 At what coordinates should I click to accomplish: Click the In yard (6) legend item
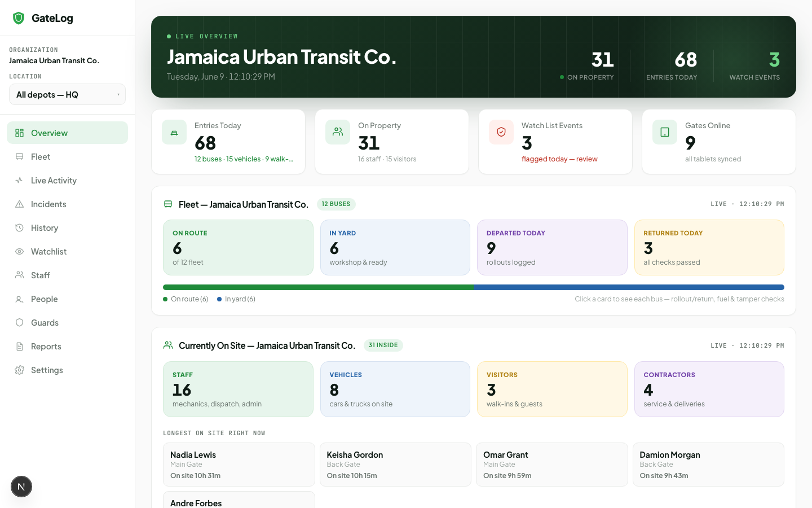236,299
